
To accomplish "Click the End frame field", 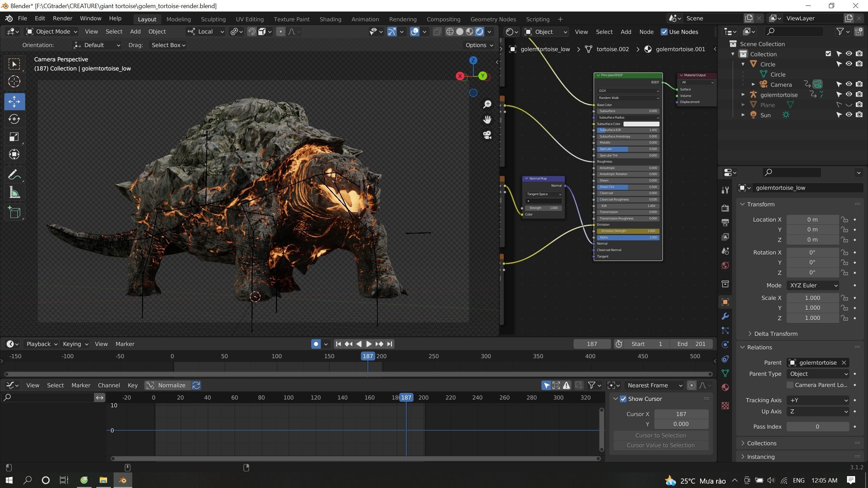I will [x=691, y=344].
